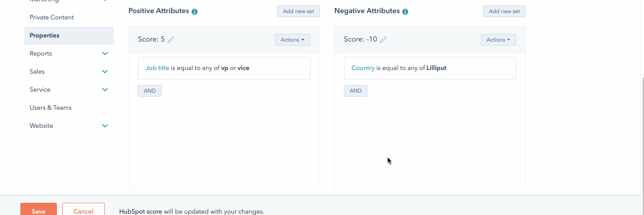644x215 pixels.
Task: Edit the negative score pencil icon
Action: [383, 40]
